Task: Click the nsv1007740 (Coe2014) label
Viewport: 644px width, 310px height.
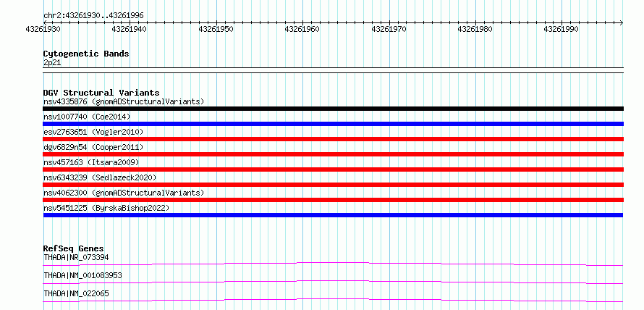Action: click(x=87, y=117)
